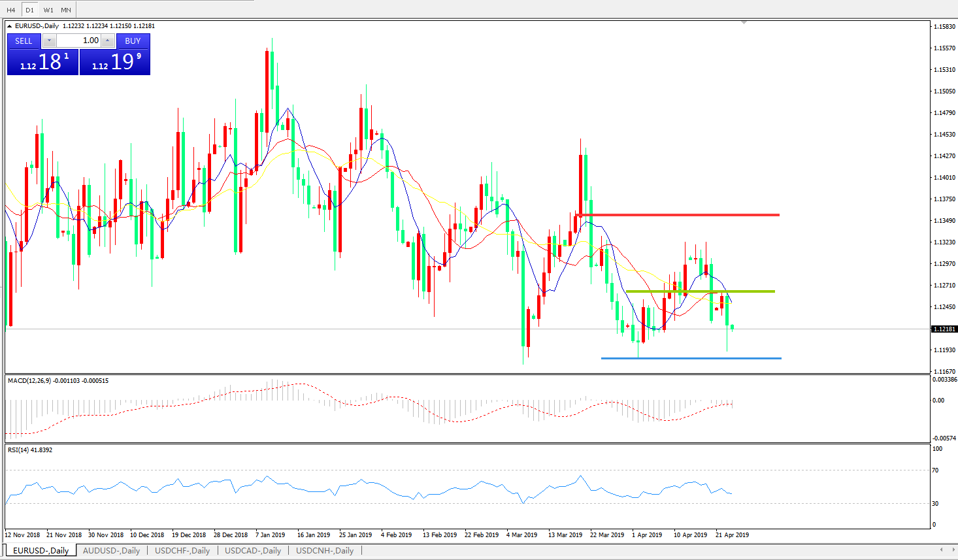Screen dimensions: 958x560
Task: Select the D1 timeframe button
Action: click(x=29, y=10)
